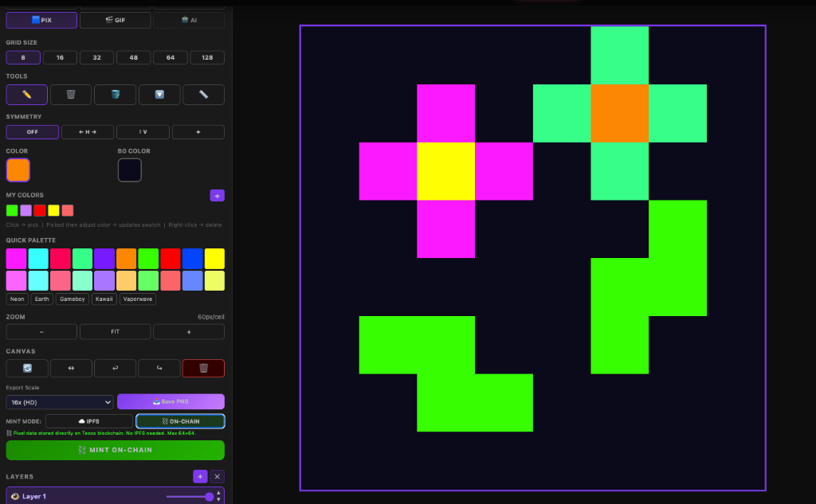Choose the eyedropper tool with down-arrow icon

pyautogui.click(x=159, y=95)
